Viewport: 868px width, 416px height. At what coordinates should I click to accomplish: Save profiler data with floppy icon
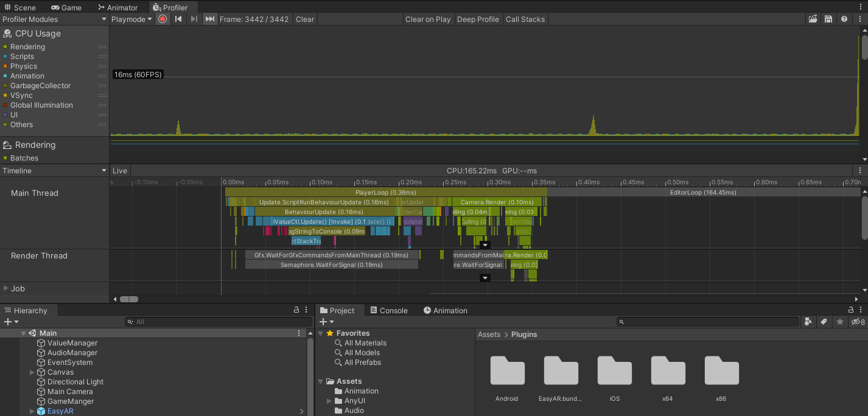coord(828,19)
